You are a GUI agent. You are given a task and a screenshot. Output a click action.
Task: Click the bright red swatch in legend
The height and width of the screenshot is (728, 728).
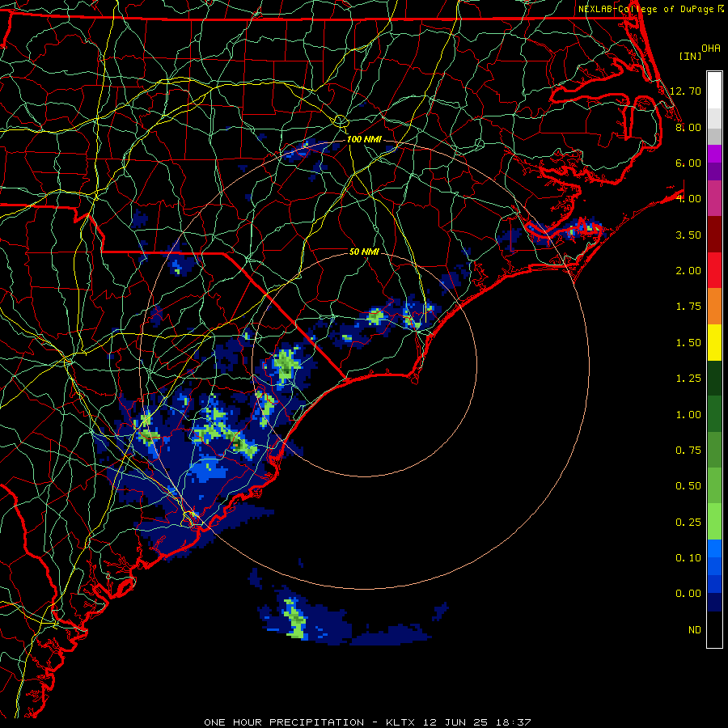coord(714,270)
